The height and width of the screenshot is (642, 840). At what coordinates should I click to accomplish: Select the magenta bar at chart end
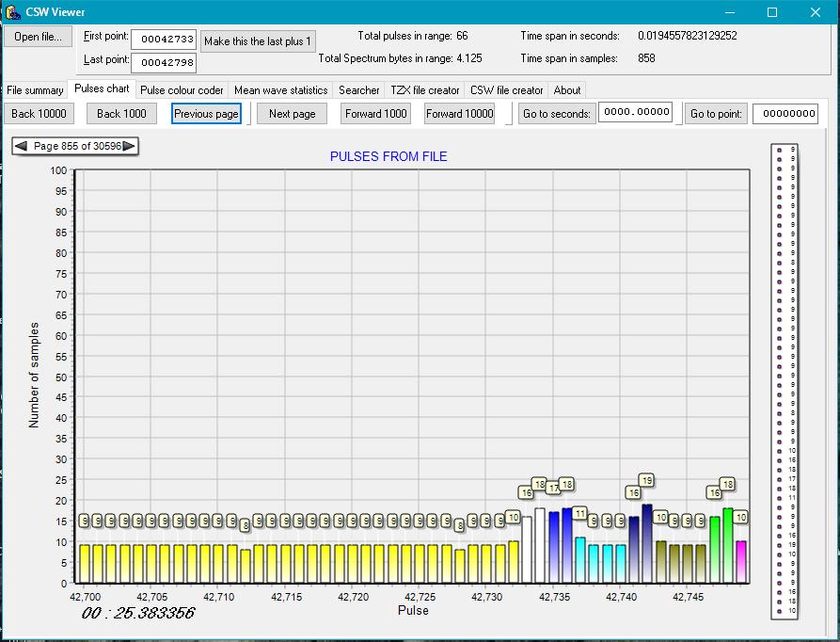[741, 562]
